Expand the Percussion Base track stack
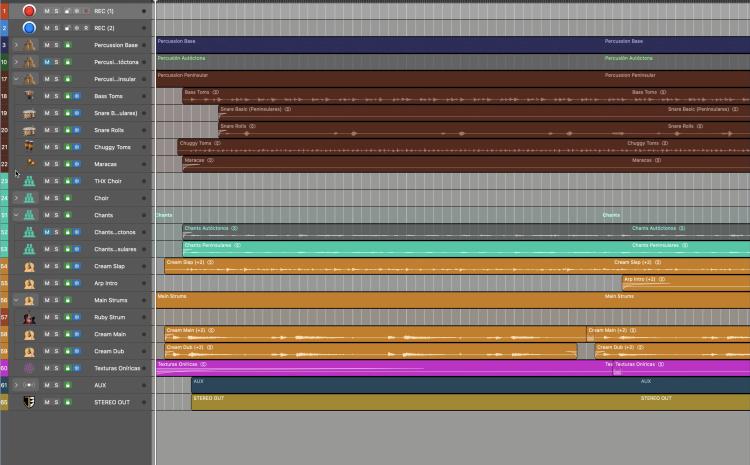The image size is (750, 465). click(x=16, y=45)
